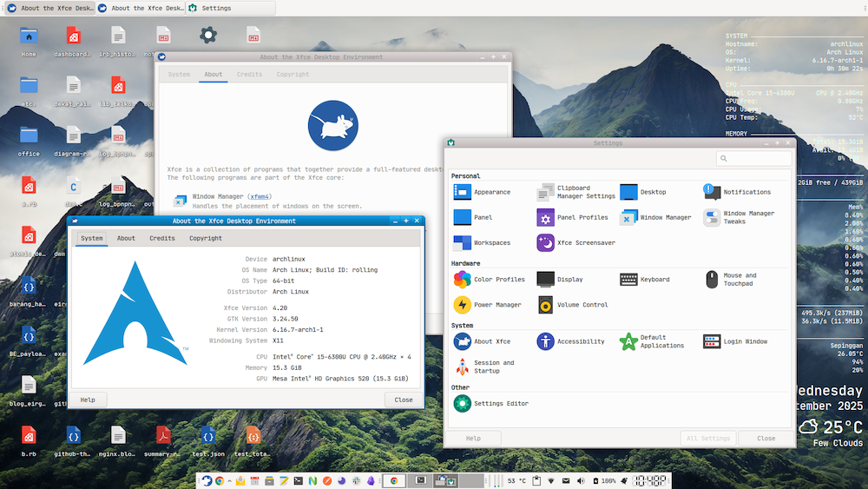Switch to Copyright tab in front About window

(x=206, y=238)
